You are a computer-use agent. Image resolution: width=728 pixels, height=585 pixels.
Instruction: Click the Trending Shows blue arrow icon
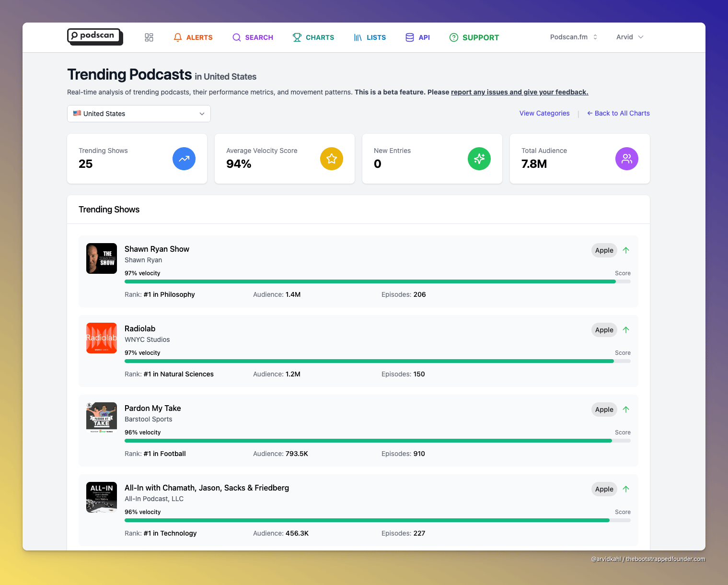pos(184,159)
